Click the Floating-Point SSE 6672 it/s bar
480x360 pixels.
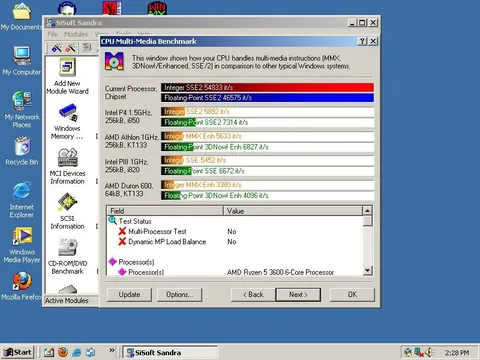coord(267,171)
